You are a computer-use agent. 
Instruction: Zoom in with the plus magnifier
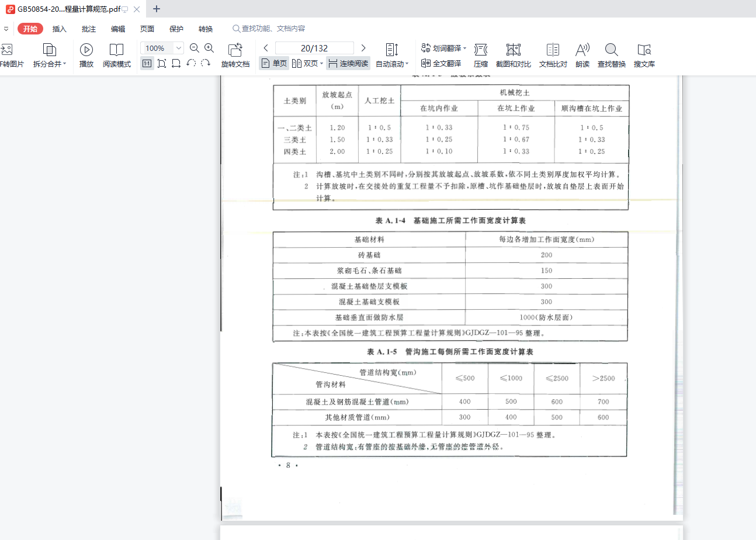point(209,49)
